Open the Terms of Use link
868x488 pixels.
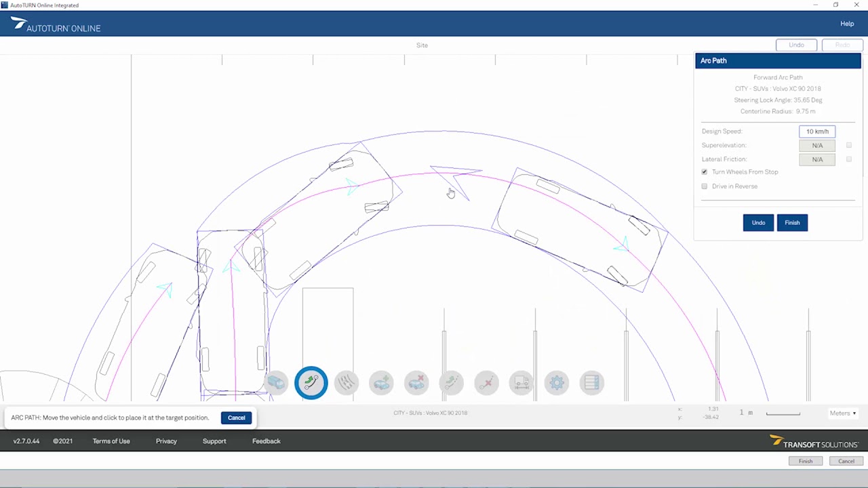pyautogui.click(x=111, y=441)
